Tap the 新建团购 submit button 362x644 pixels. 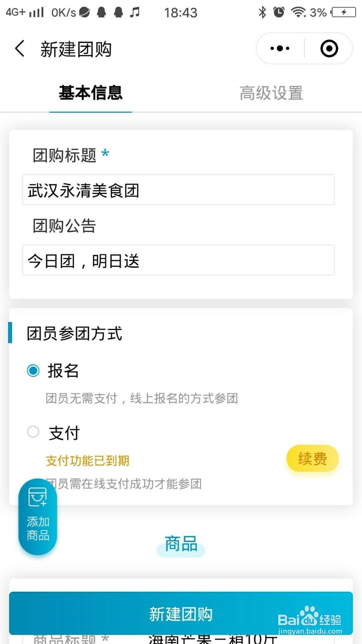pos(181,613)
